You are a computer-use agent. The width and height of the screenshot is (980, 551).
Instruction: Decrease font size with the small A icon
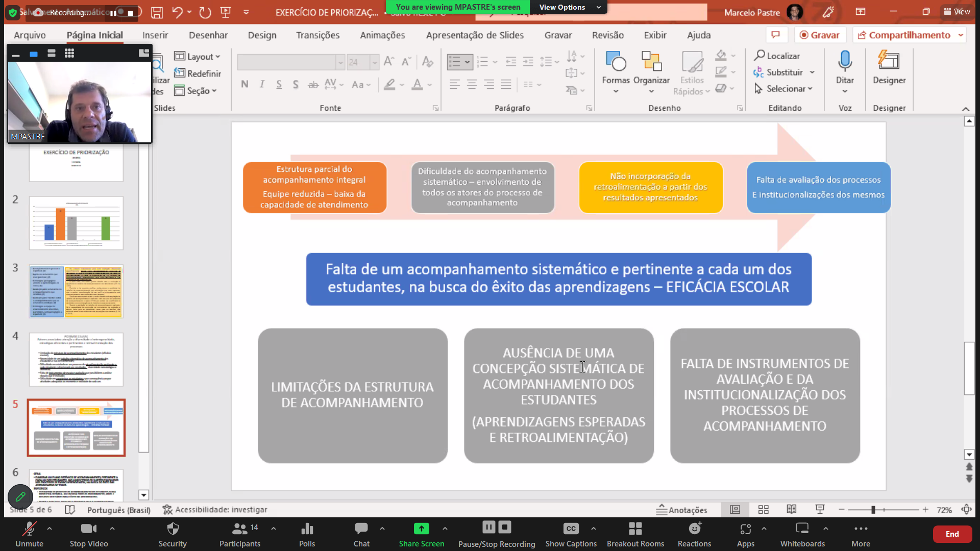(x=406, y=62)
